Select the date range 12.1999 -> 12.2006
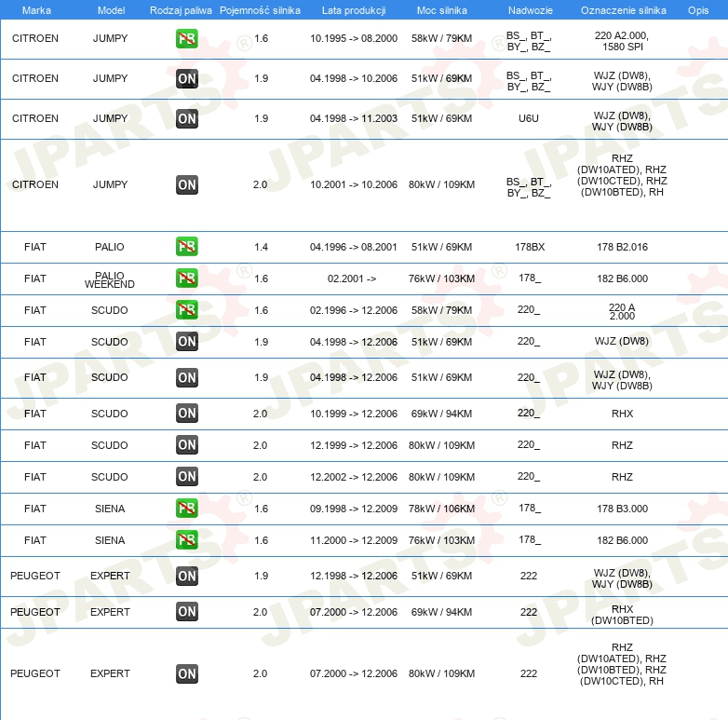Viewport: 728px width, 720px height. click(x=354, y=445)
